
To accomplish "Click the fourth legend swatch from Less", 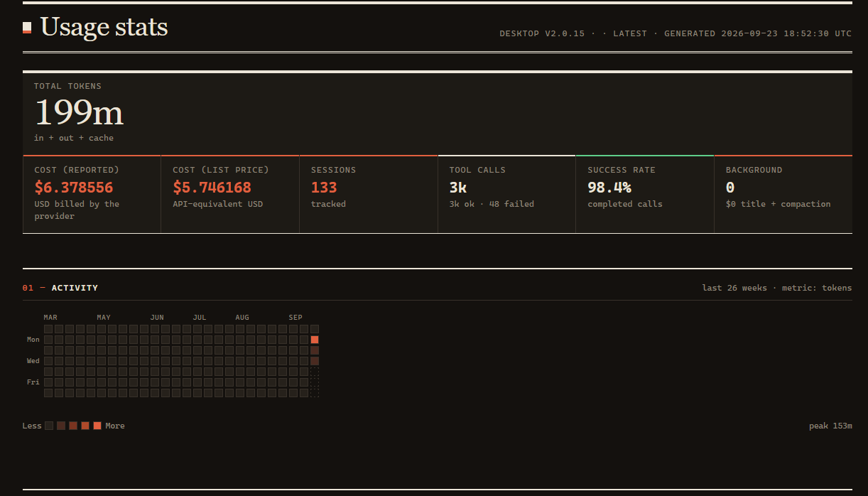I will click(x=85, y=426).
